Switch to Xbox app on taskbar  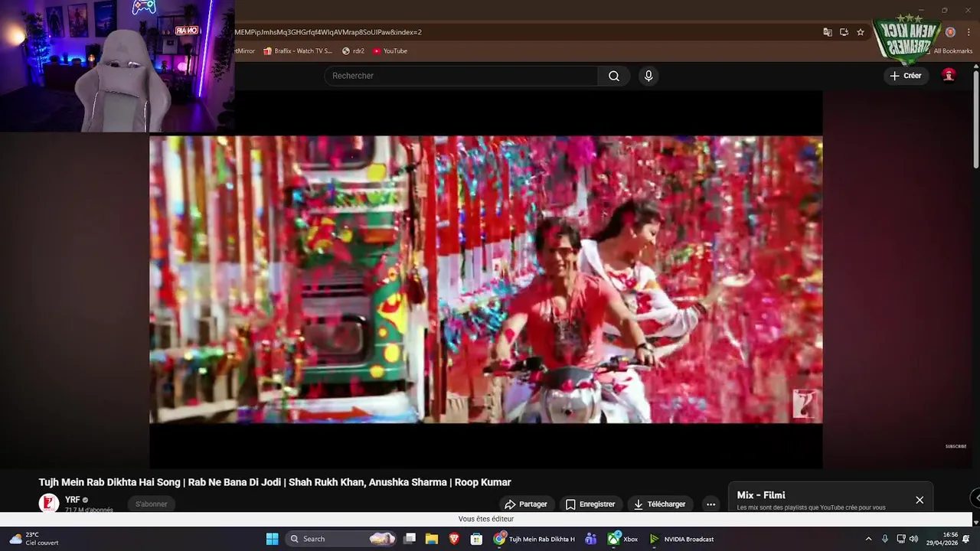coord(622,539)
